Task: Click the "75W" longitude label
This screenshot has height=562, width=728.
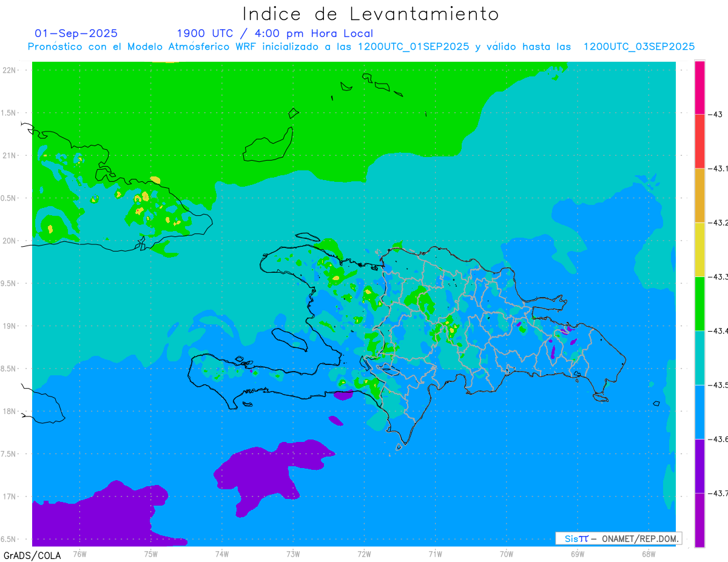Action: pyautogui.click(x=151, y=554)
